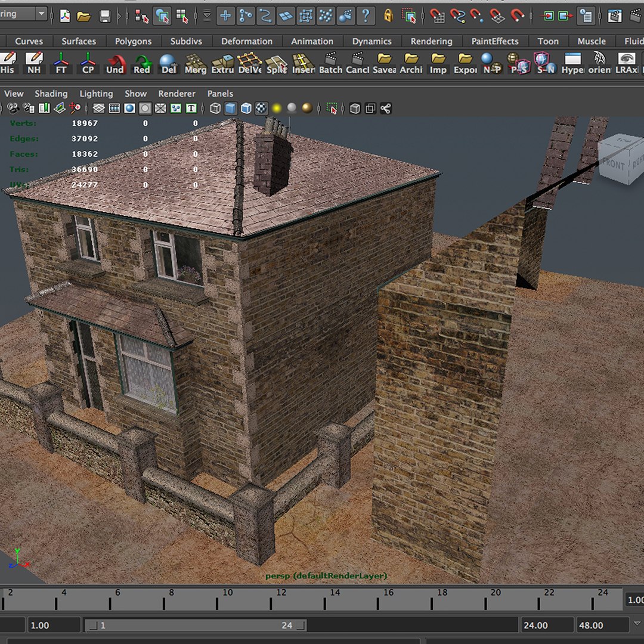The width and height of the screenshot is (644, 644).
Task: Switch to the Deformation shelf tab
Action: [x=247, y=41]
